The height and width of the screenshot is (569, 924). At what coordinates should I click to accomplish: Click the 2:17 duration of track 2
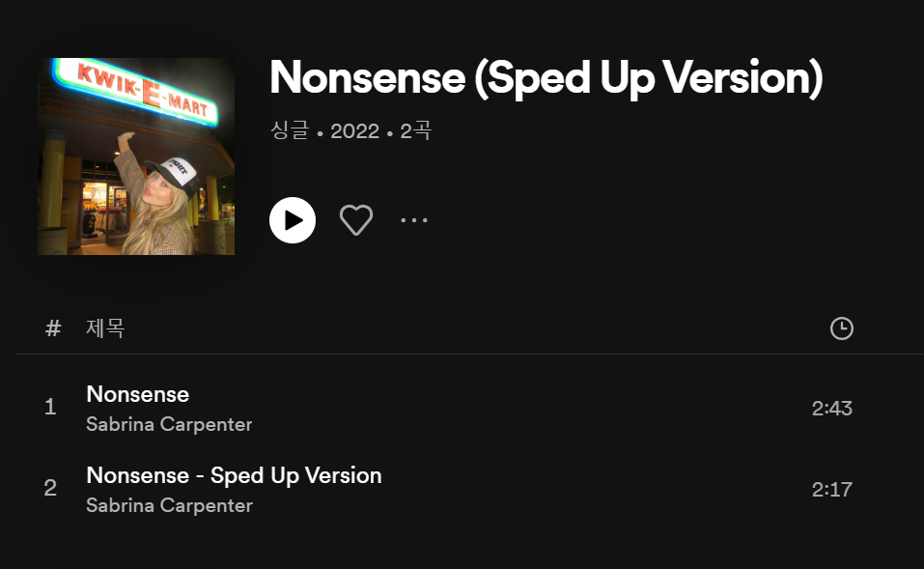click(x=831, y=489)
